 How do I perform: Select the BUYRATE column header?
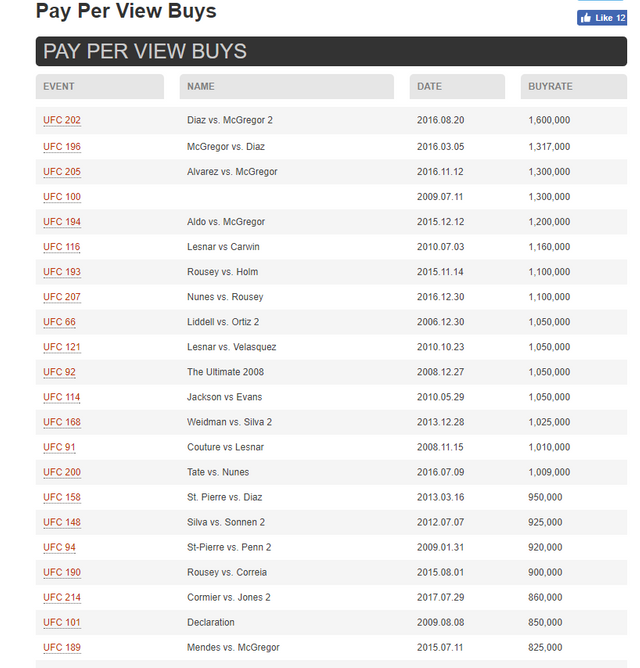(x=574, y=86)
